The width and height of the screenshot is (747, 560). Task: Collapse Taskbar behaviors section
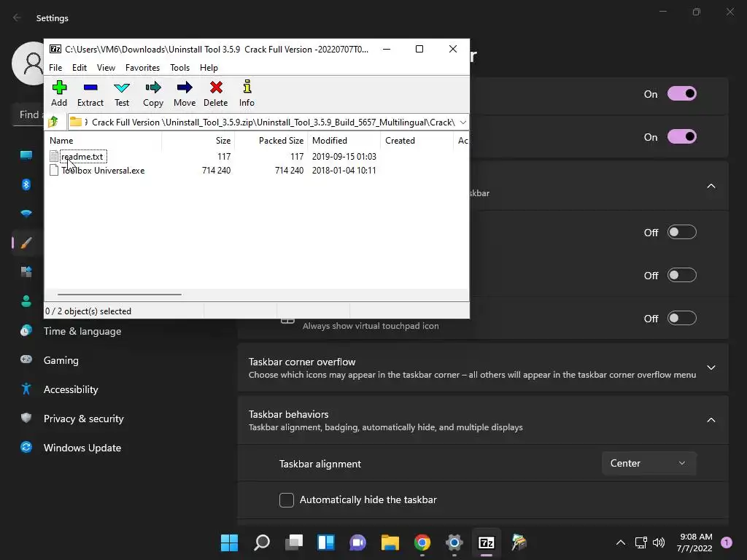pyautogui.click(x=711, y=420)
